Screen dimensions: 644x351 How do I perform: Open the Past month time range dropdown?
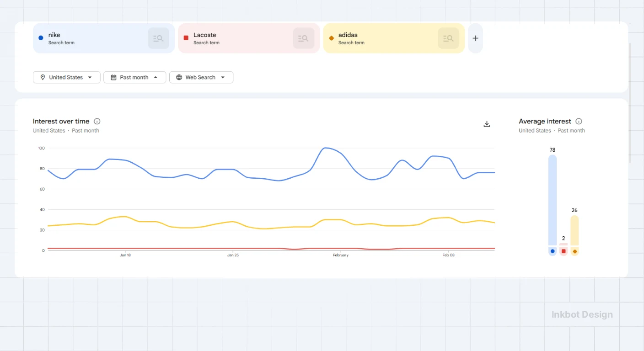[x=134, y=77]
